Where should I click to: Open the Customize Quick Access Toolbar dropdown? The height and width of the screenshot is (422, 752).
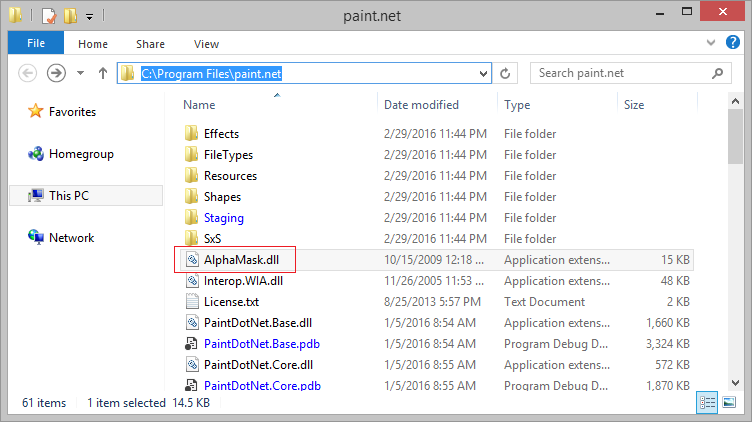(90, 17)
